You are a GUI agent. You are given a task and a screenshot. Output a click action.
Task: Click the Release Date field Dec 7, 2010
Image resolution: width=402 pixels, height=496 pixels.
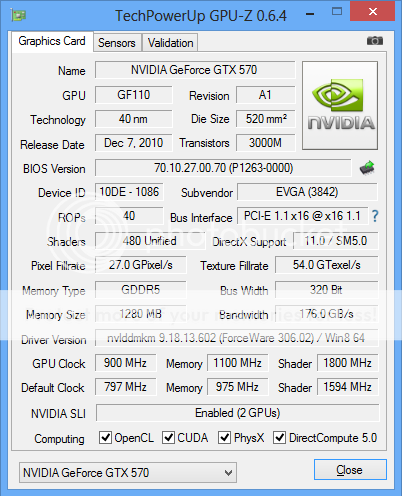pos(134,143)
